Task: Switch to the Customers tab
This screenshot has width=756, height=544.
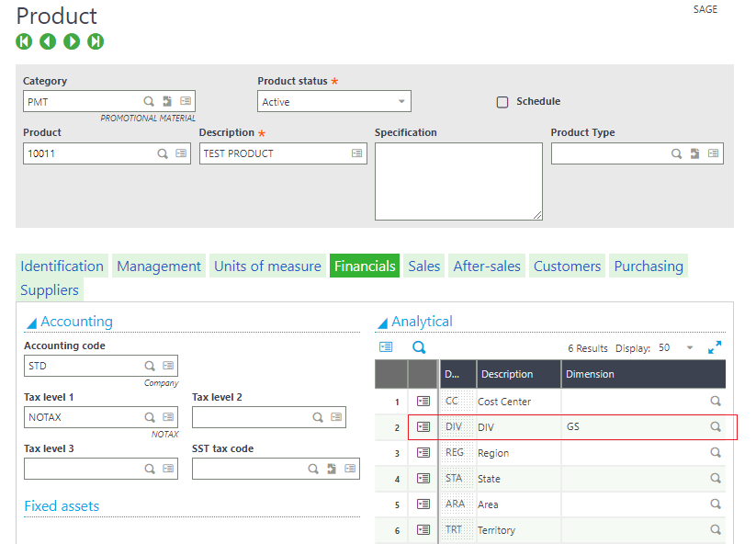Action: point(567,266)
